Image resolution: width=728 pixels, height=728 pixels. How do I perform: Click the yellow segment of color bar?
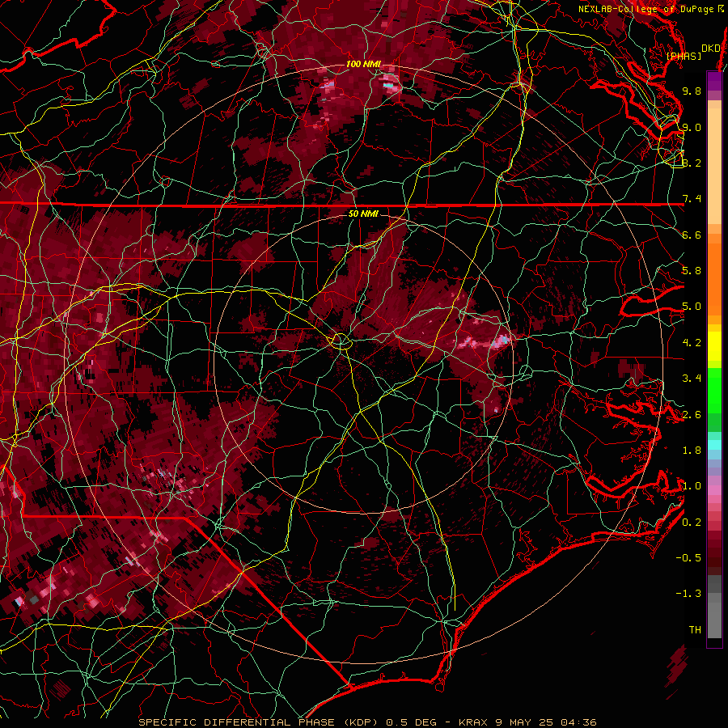pyautogui.click(x=714, y=346)
